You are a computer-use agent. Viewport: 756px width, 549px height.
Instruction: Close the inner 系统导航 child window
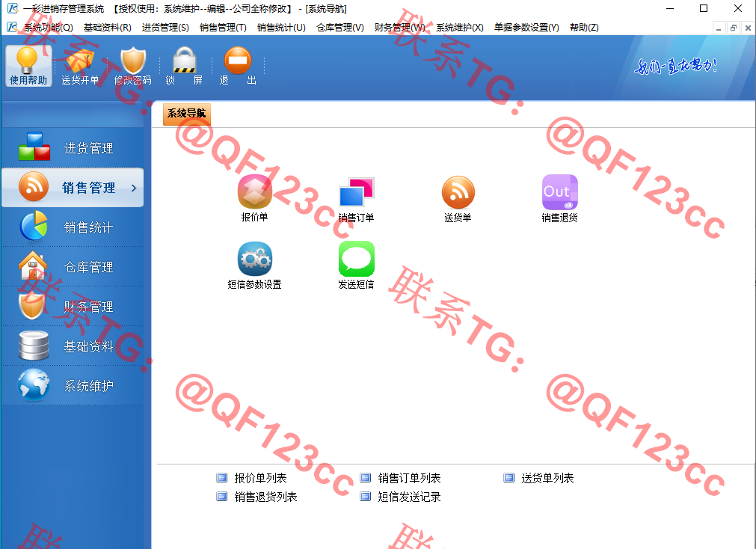pyautogui.click(x=748, y=28)
